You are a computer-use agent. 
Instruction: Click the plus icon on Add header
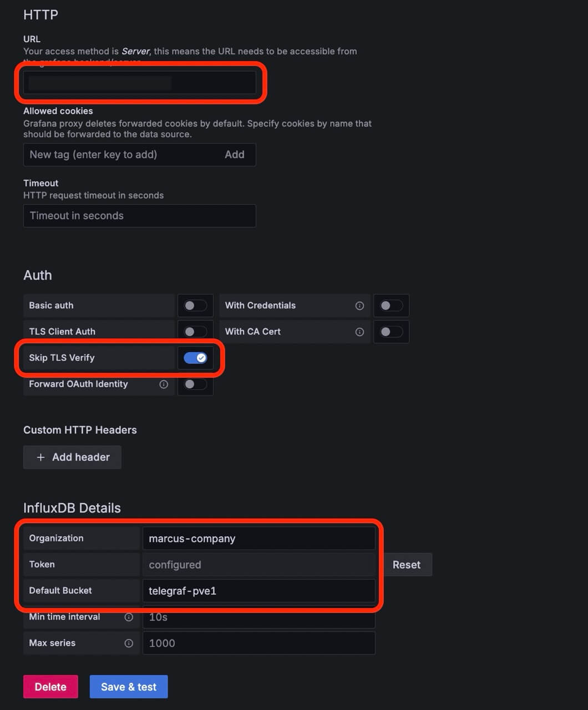40,457
